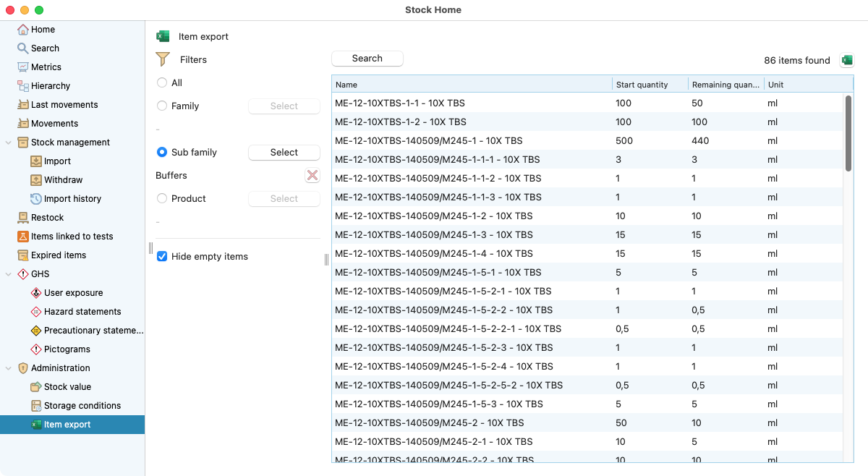Click Select button next to Product
The width and height of the screenshot is (868, 476).
(284, 199)
